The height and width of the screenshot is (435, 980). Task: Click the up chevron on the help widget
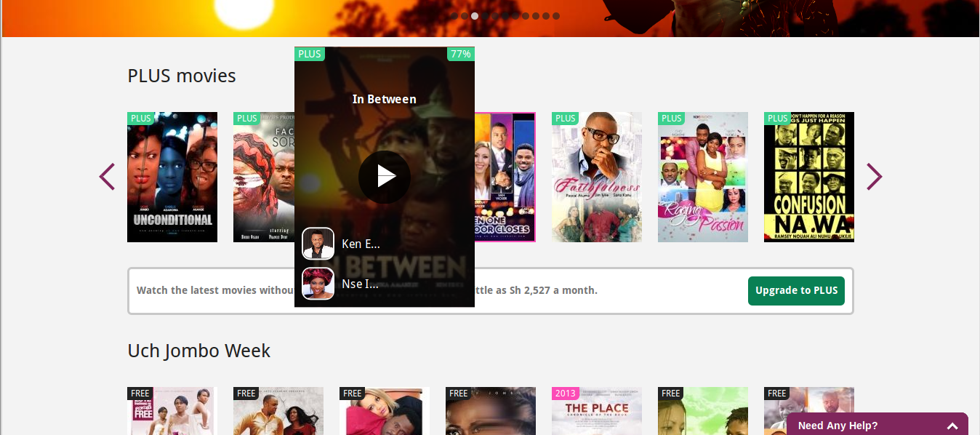(x=952, y=426)
